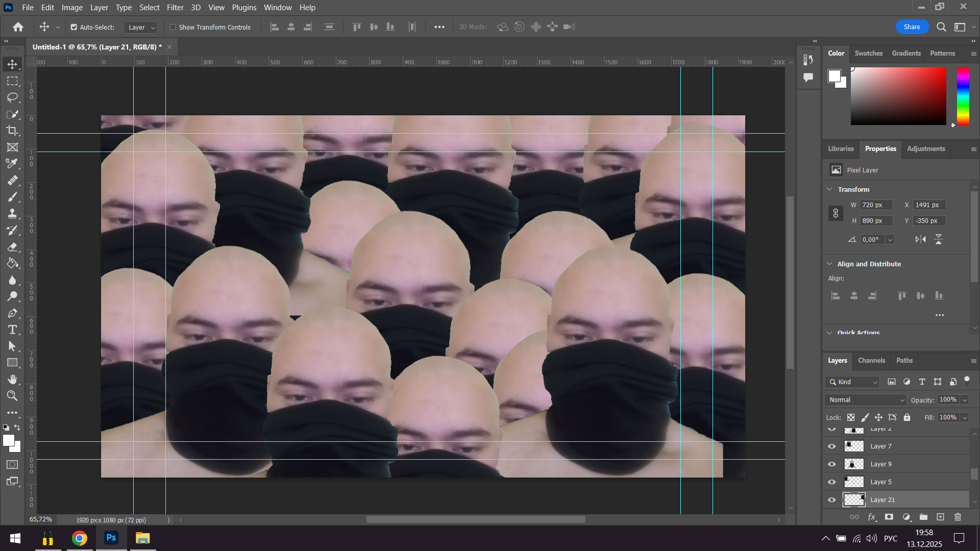Click the rainbow hue slider strip
Screen dimensions: 980x551
pos(963,96)
